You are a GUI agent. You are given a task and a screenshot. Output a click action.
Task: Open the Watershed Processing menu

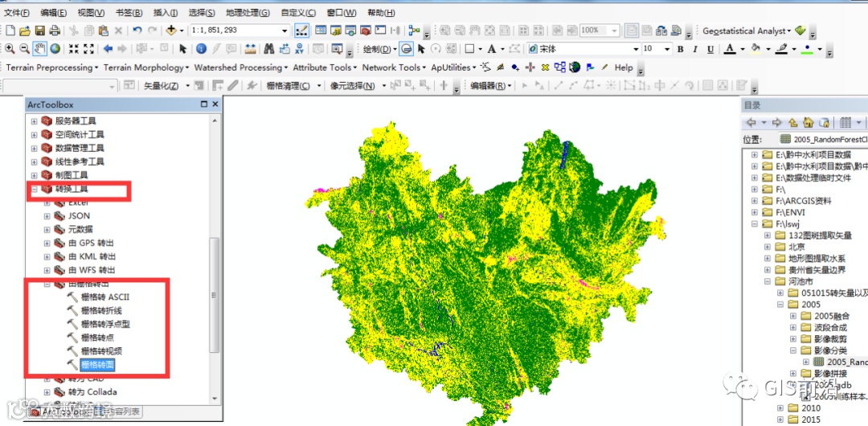pyautogui.click(x=241, y=68)
